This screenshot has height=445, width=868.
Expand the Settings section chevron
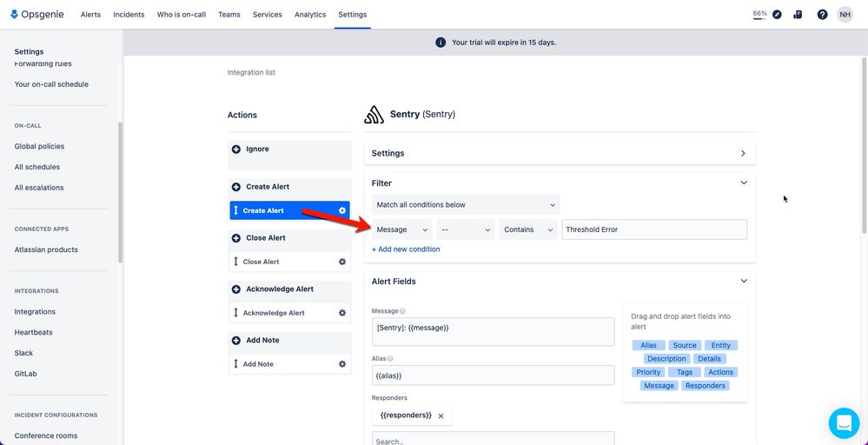pos(743,153)
